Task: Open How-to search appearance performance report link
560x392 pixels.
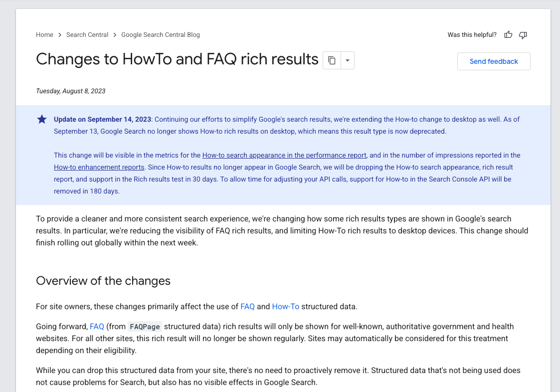Action: 284,155
